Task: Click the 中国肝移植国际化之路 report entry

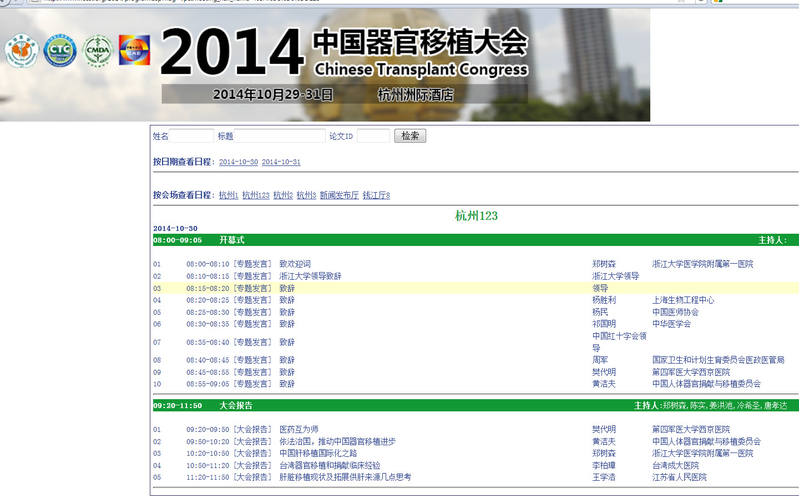Action: tap(318, 454)
